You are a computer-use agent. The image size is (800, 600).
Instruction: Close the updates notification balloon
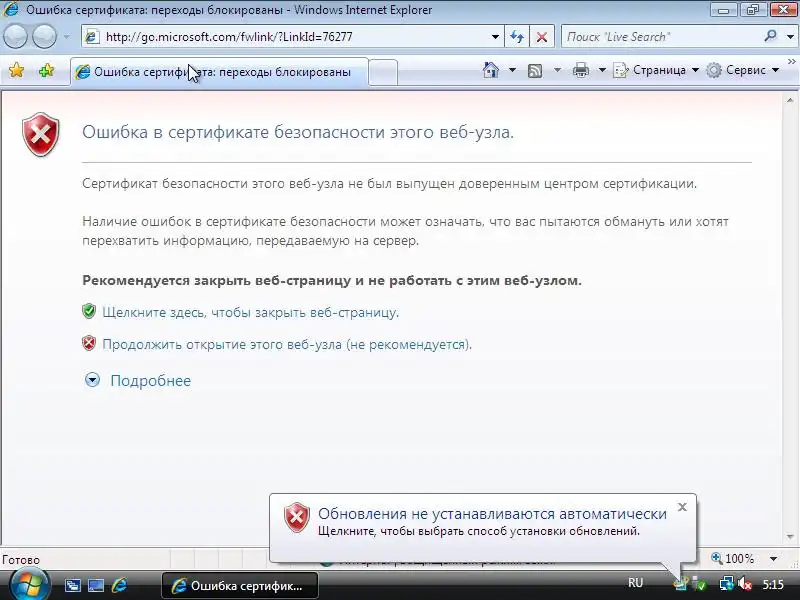click(x=683, y=507)
